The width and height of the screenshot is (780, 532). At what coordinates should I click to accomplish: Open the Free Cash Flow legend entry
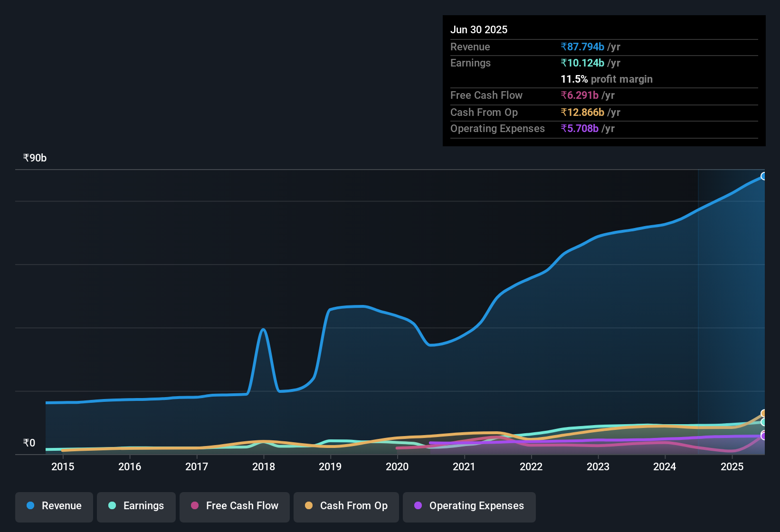pos(234,507)
